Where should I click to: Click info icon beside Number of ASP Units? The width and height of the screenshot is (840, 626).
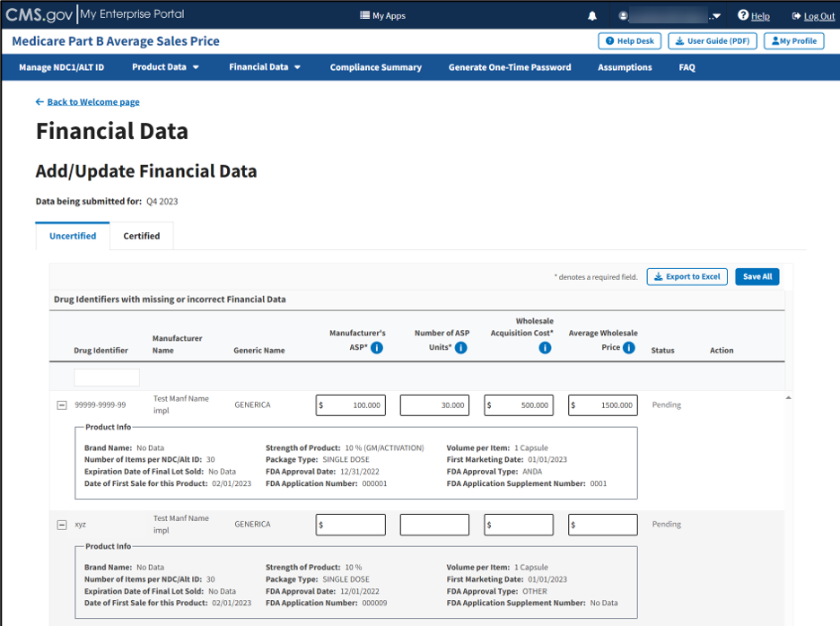point(460,348)
